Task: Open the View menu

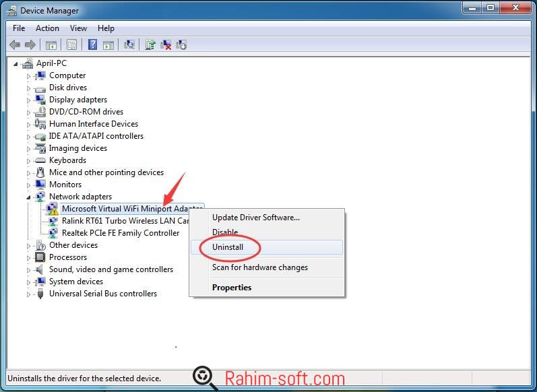Action: (x=78, y=28)
